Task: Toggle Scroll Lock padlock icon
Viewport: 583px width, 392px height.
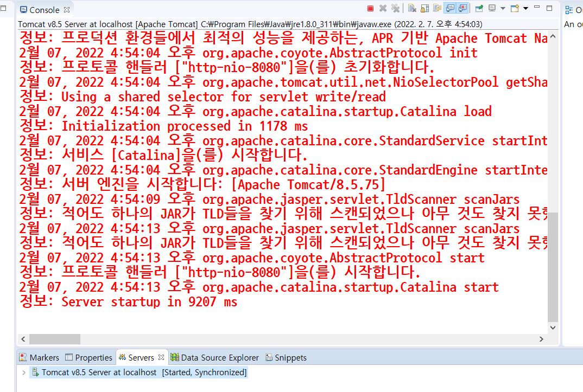Action: pyautogui.click(x=424, y=8)
